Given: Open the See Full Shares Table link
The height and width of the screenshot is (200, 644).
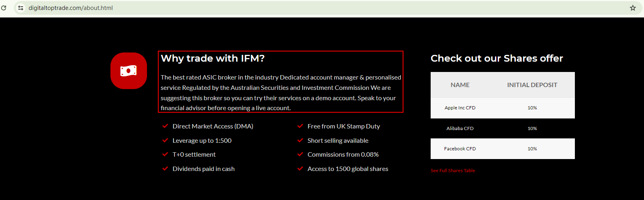Looking at the screenshot, I should point(453,171).
